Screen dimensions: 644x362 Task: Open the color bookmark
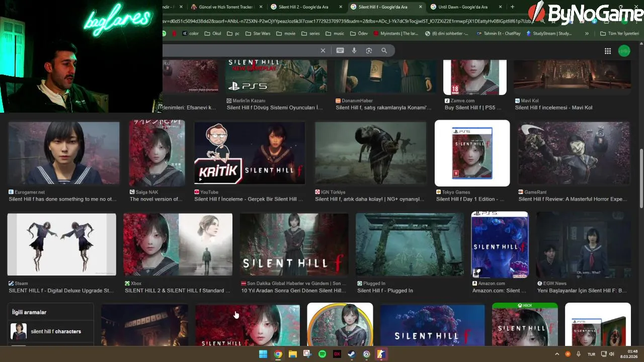pos(190,34)
